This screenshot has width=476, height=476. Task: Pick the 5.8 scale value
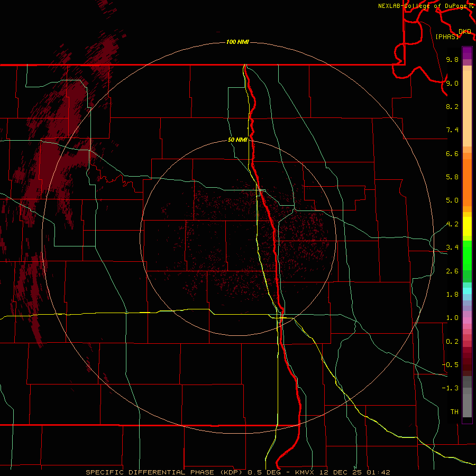pos(452,177)
